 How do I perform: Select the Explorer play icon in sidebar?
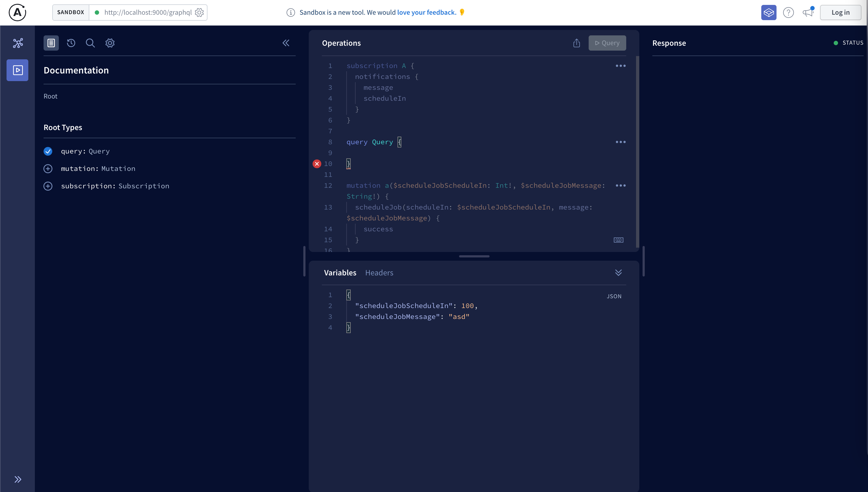(18, 70)
